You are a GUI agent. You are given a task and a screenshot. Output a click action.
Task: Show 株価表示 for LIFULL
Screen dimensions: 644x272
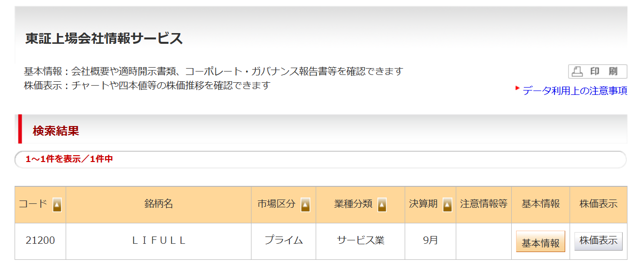click(598, 241)
